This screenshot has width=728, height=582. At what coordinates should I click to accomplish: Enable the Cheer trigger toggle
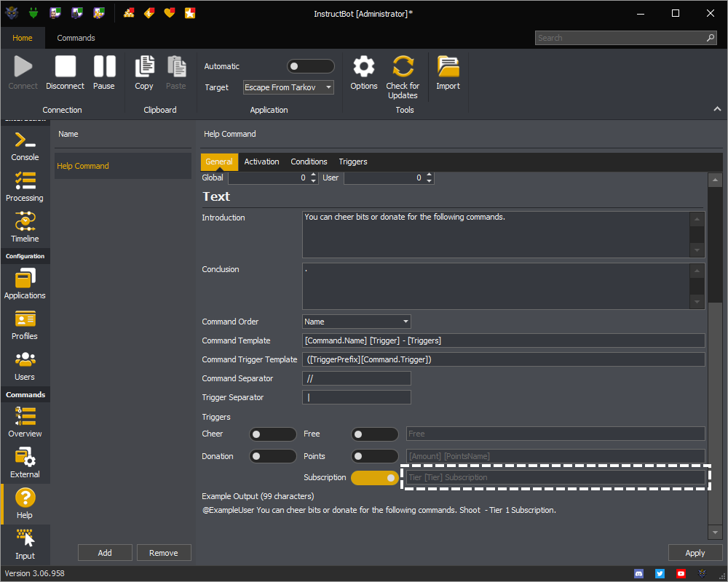(x=273, y=434)
